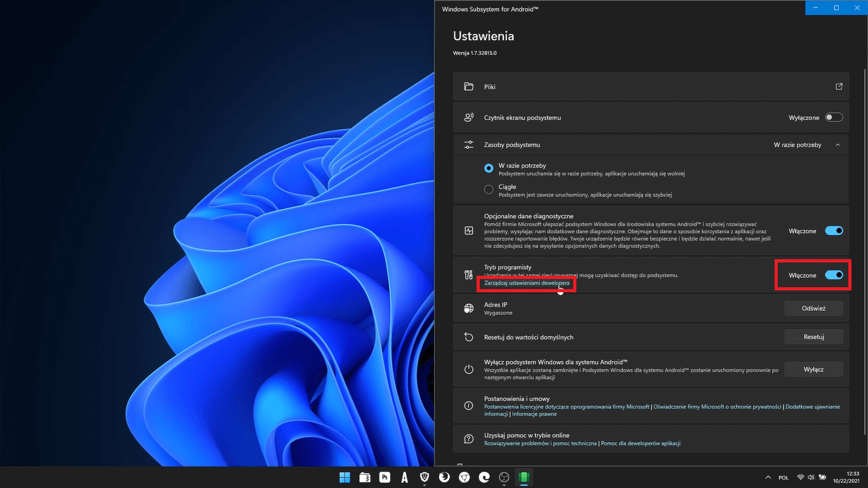Click the Resetuj button
Image resolution: width=868 pixels, height=488 pixels.
coord(813,337)
